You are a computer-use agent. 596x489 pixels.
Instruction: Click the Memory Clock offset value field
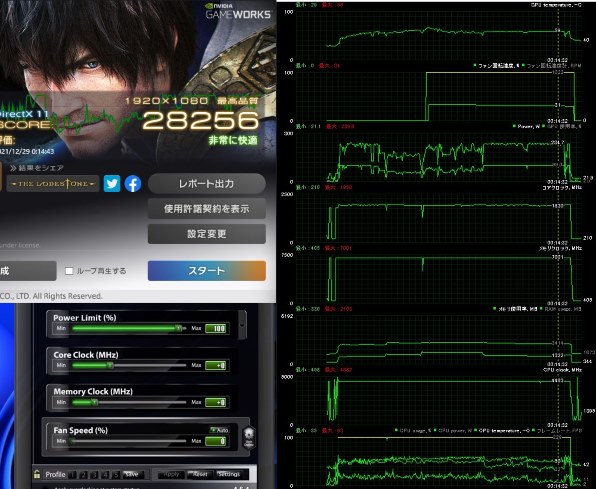tap(216, 402)
